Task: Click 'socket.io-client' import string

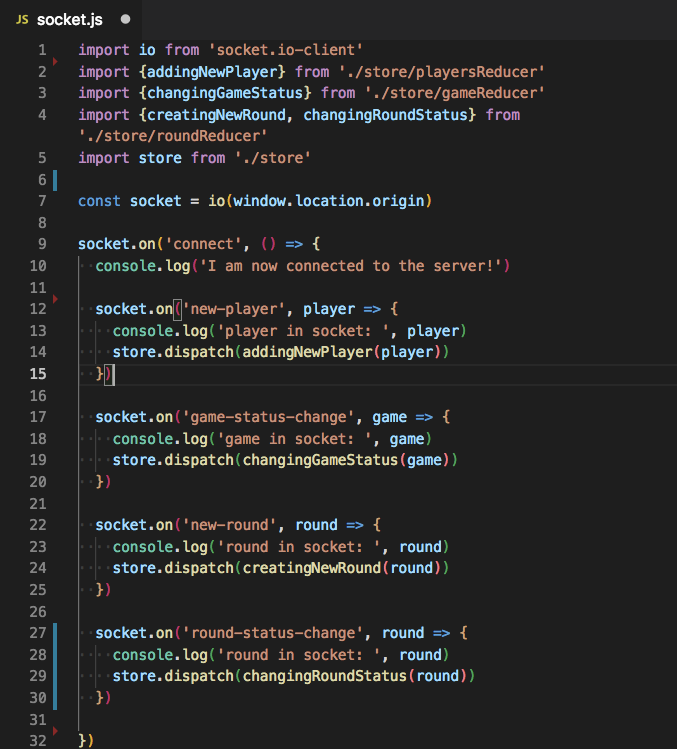Action: tap(285, 50)
